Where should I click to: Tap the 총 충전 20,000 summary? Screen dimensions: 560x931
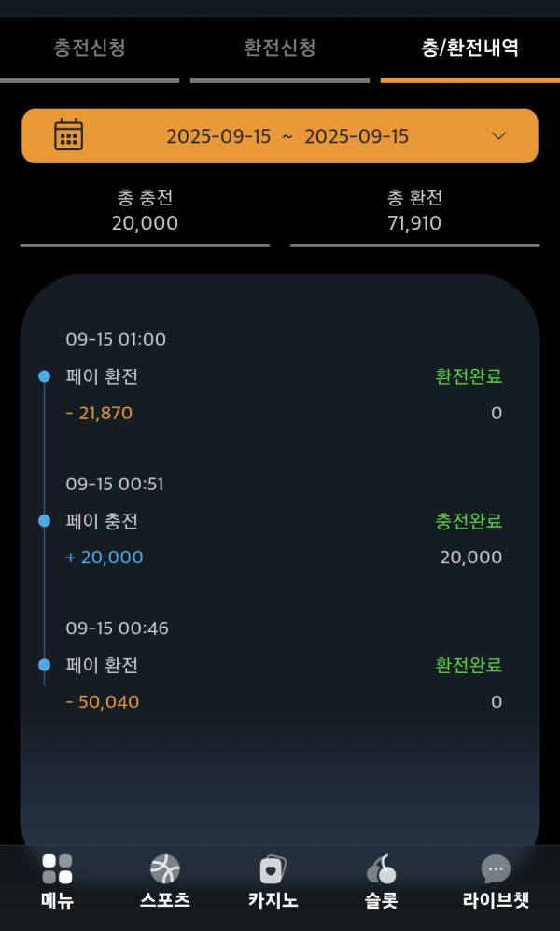(x=145, y=211)
